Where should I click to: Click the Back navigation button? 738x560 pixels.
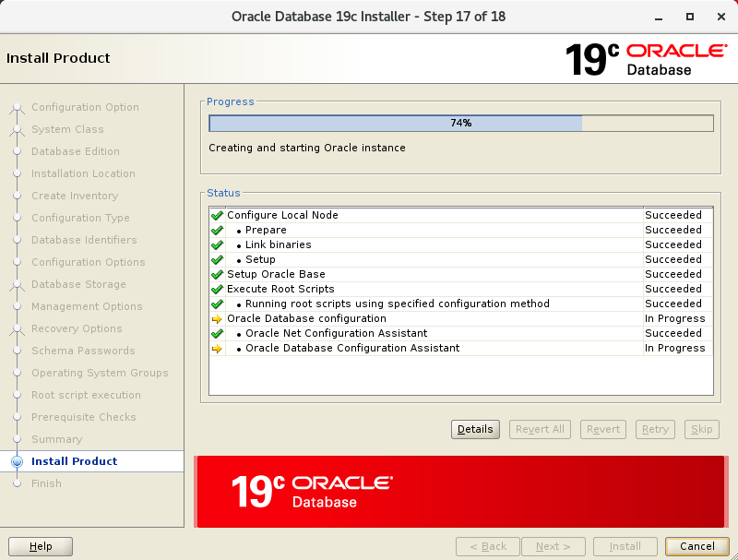(x=488, y=546)
